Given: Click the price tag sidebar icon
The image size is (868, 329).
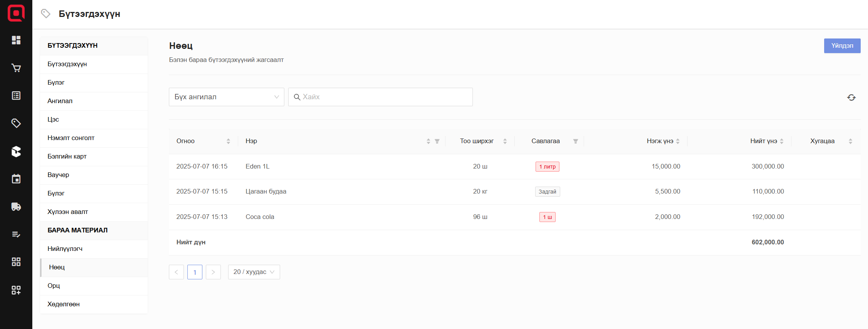Looking at the screenshot, I should click(16, 124).
